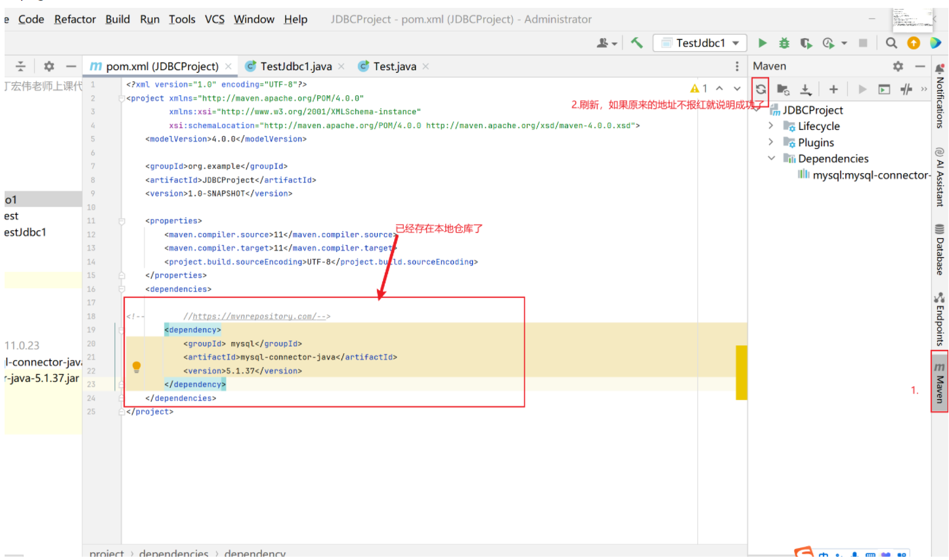Image resolution: width=949 pixels, height=560 pixels.
Task: Open the Database tool window
Action: tap(940, 249)
